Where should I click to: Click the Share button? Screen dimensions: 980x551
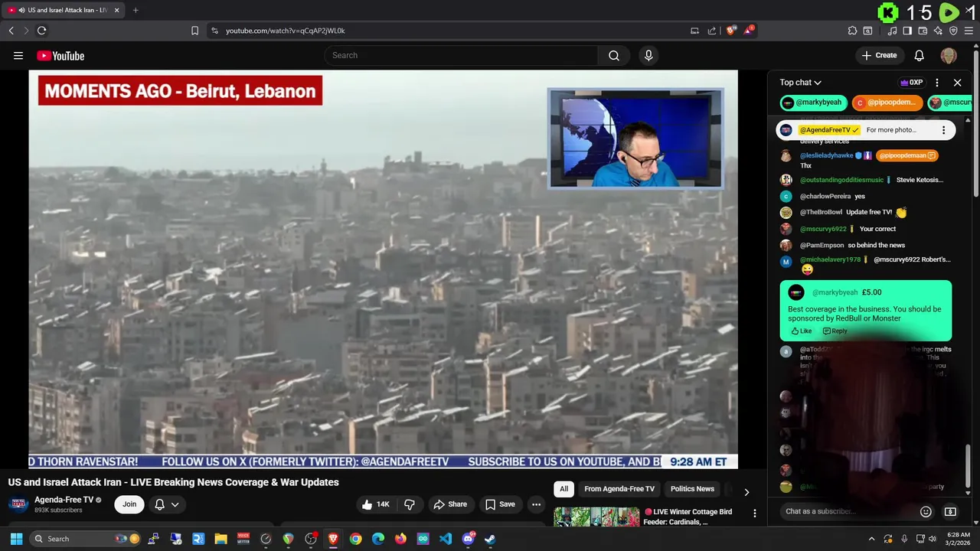(450, 504)
